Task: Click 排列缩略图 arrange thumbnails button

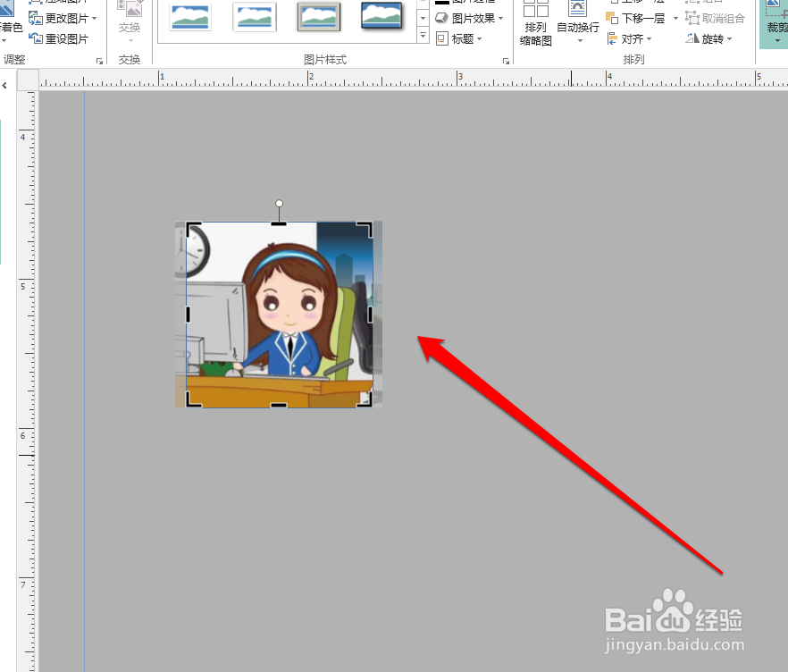Action: 536,23
